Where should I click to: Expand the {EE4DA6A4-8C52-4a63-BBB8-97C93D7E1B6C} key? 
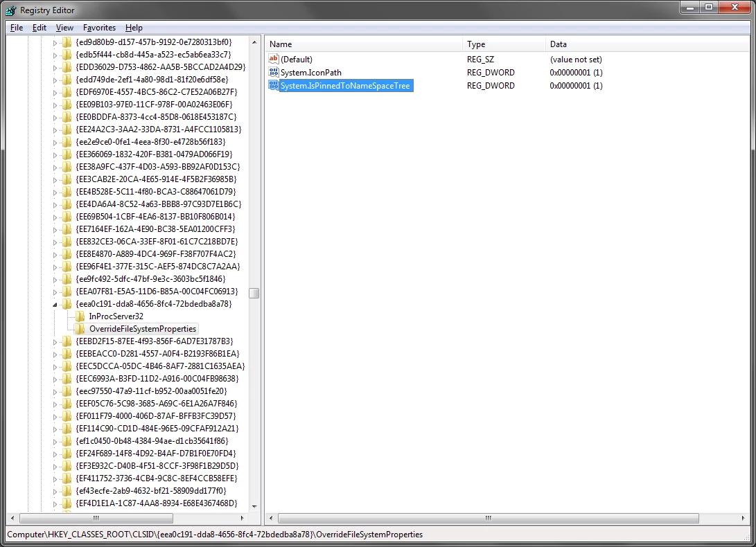[55, 204]
